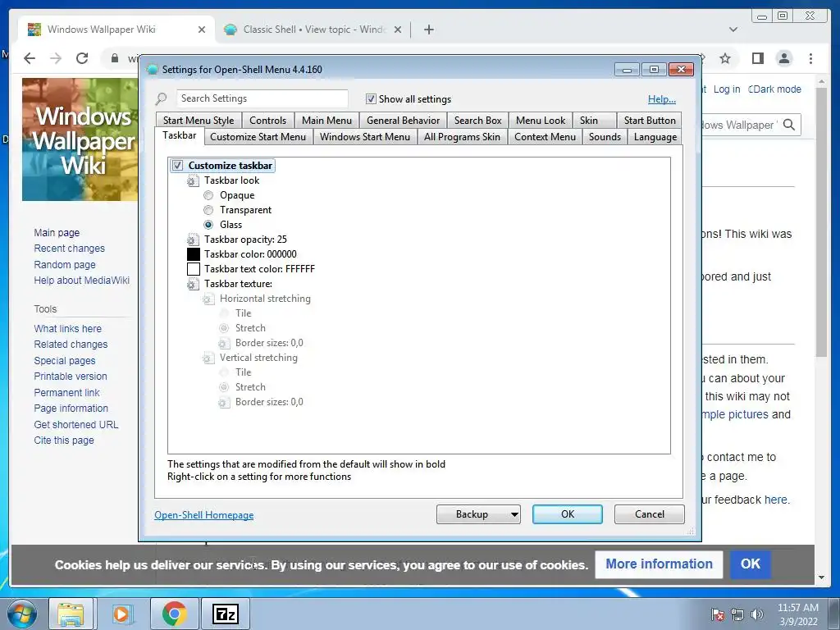The height and width of the screenshot is (630, 840).
Task: Open Chrome side panel icon
Action: [x=757, y=58]
